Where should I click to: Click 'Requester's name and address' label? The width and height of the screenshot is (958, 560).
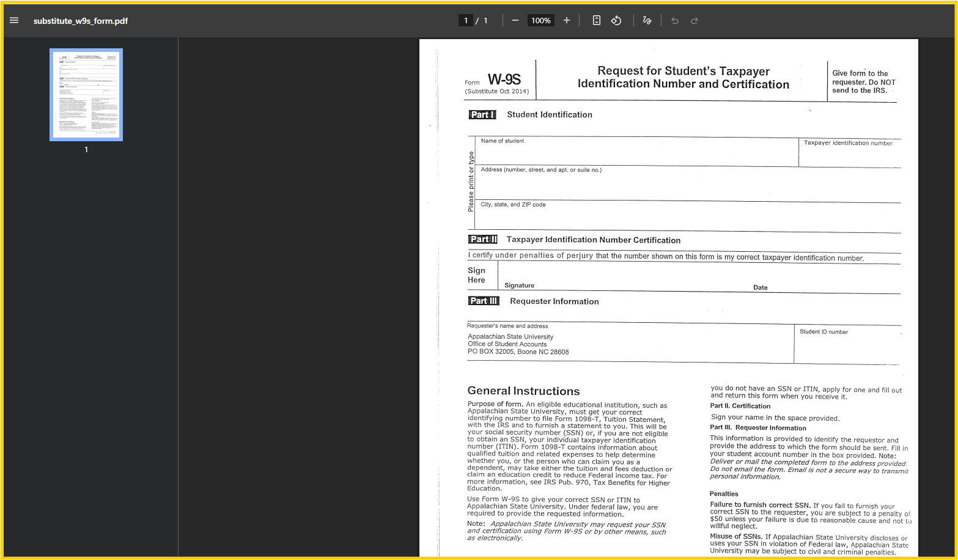click(507, 326)
